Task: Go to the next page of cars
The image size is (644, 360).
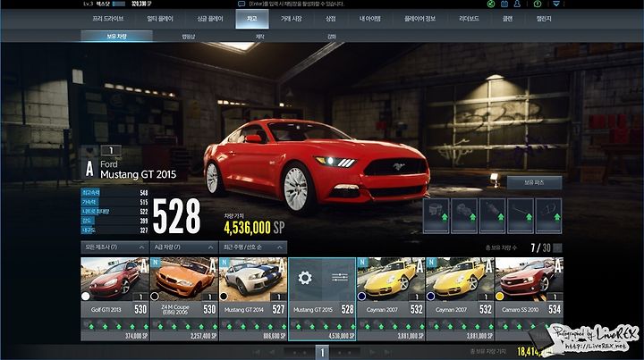Action: pyautogui.click(x=372, y=352)
